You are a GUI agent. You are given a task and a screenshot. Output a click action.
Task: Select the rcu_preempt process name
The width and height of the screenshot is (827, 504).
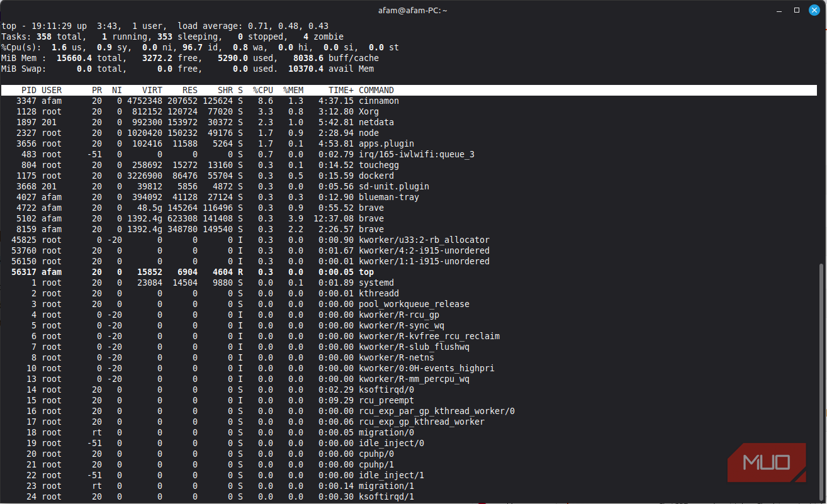[386, 400]
